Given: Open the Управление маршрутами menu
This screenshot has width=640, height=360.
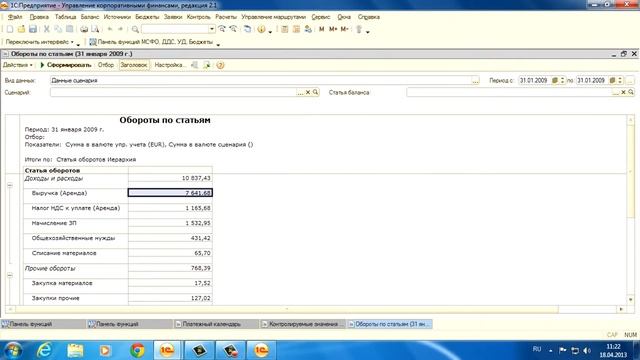Looking at the screenshot, I should pos(273,17).
